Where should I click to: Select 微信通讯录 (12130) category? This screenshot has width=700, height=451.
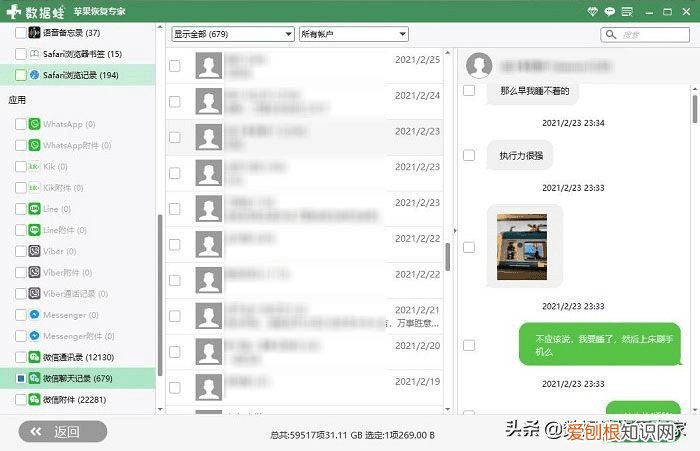(x=78, y=357)
